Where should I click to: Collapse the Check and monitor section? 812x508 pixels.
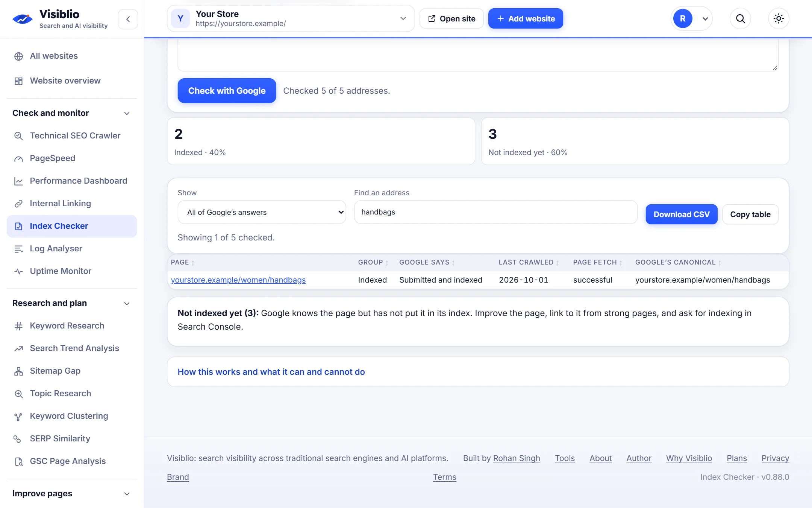coord(71,113)
